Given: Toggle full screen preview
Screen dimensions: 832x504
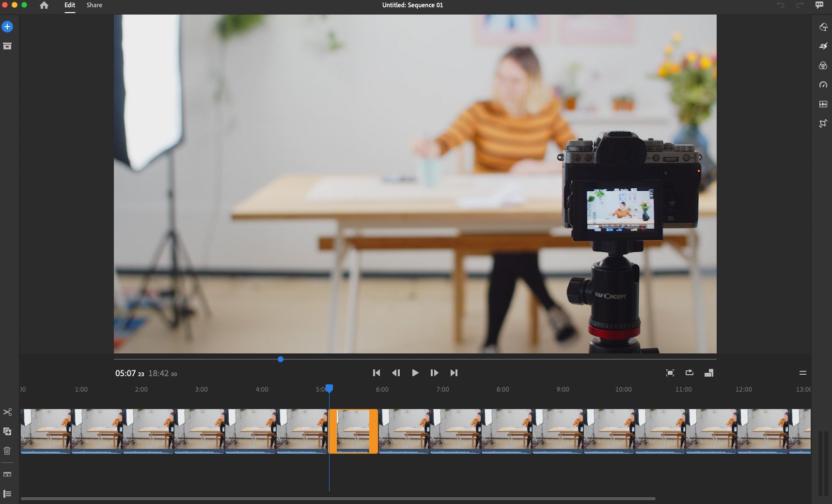Looking at the screenshot, I should tap(670, 373).
